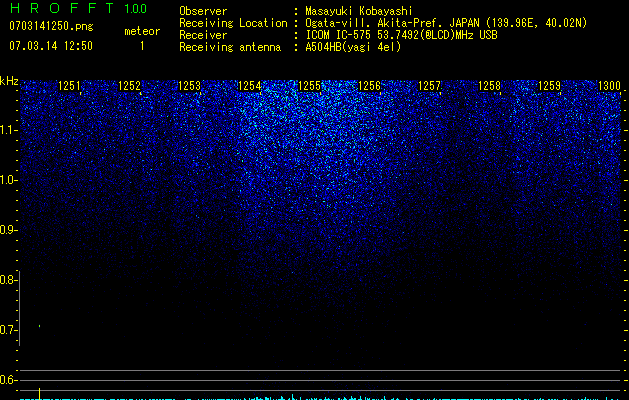Click the meteor echo dot near 0.7 kHz
Image resolution: width=629 pixels, height=400 pixels.
(x=39, y=326)
